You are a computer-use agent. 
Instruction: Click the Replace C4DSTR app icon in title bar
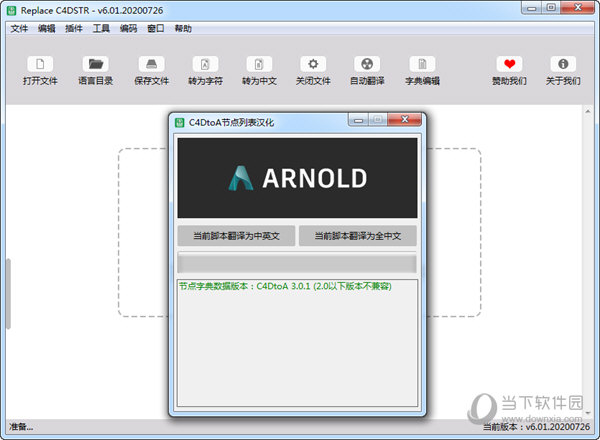coord(11,10)
